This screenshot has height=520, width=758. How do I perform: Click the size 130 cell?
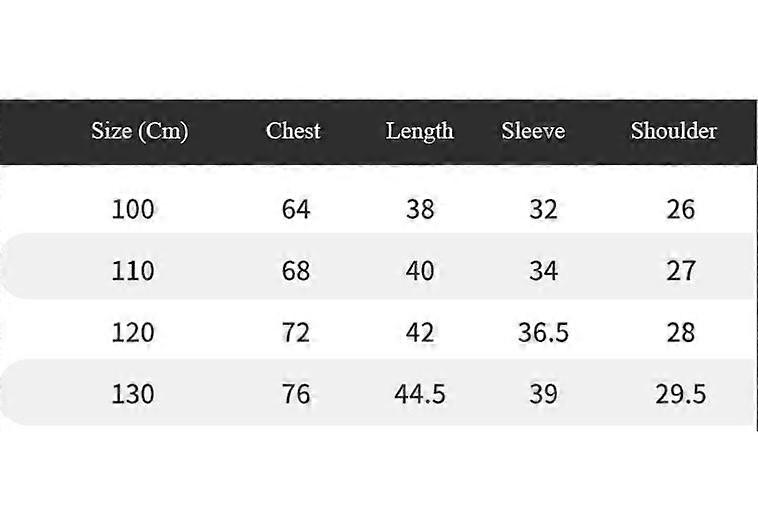pyautogui.click(x=133, y=393)
